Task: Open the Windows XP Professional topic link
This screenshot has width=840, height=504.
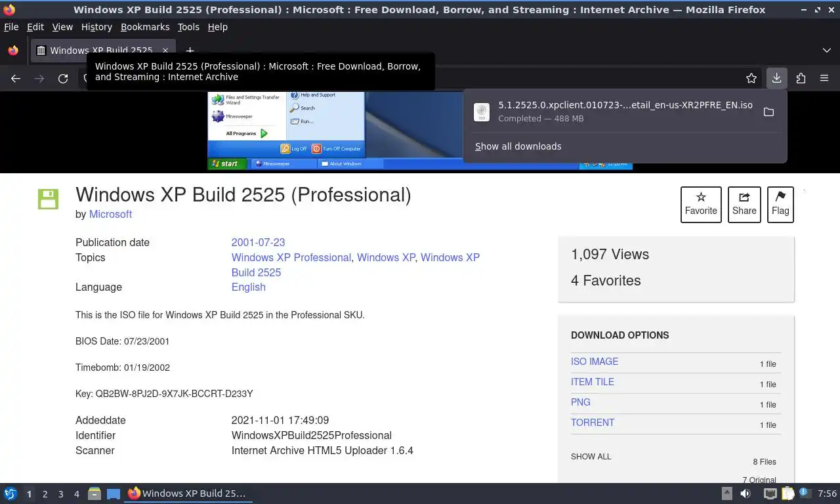Action: 291,257
